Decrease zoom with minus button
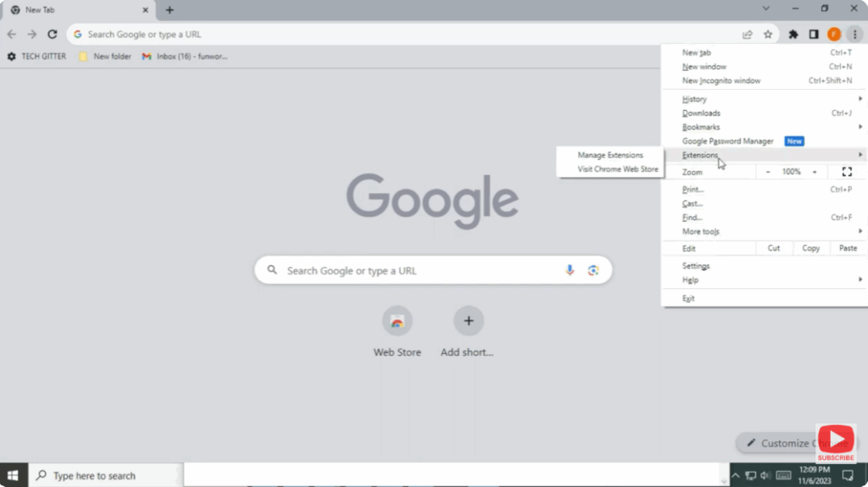The height and width of the screenshot is (487, 868). 768,172
